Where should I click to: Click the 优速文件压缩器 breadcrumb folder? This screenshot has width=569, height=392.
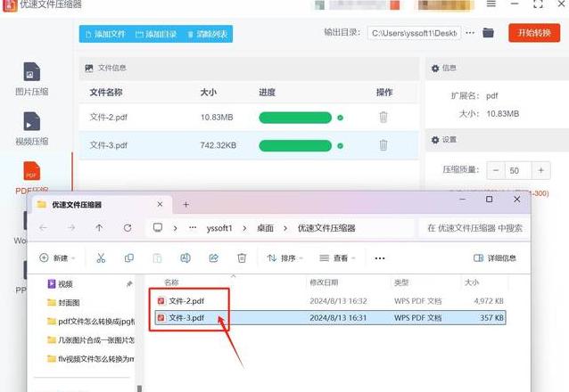(x=326, y=228)
